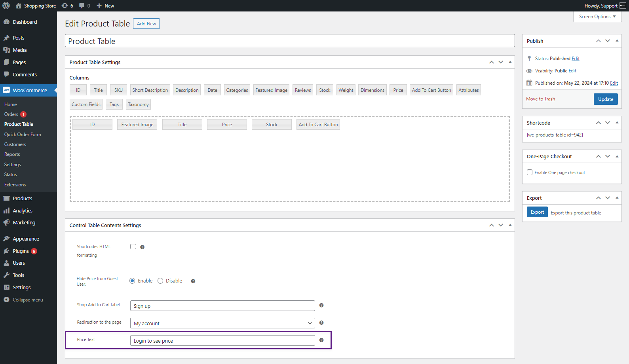
Task: Edit the publish Status link
Action: pyautogui.click(x=576, y=59)
